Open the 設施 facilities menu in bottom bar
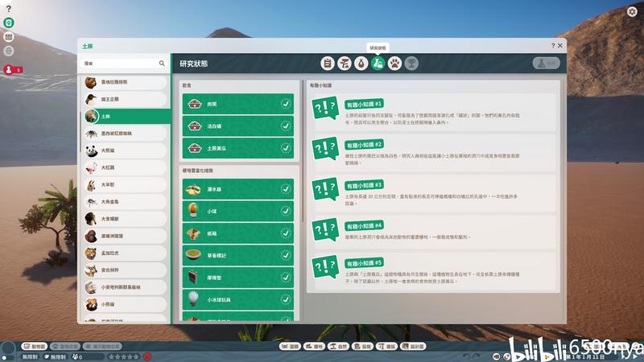 point(363,347)
